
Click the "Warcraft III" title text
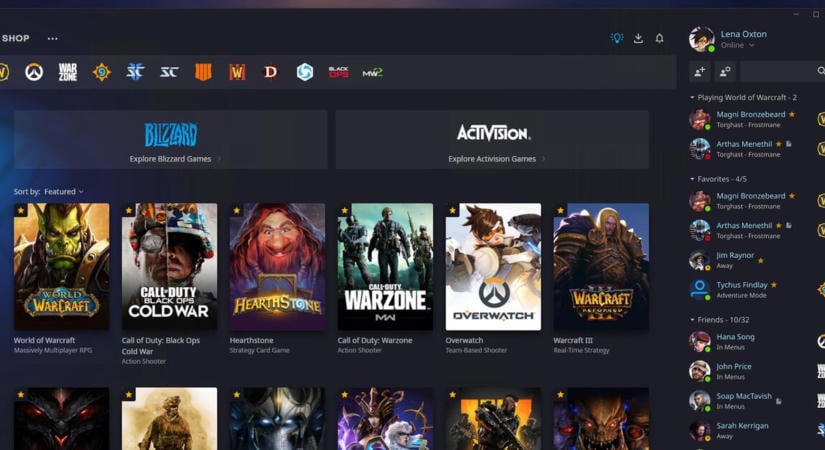pyautogui.click(x=572, y=341)
